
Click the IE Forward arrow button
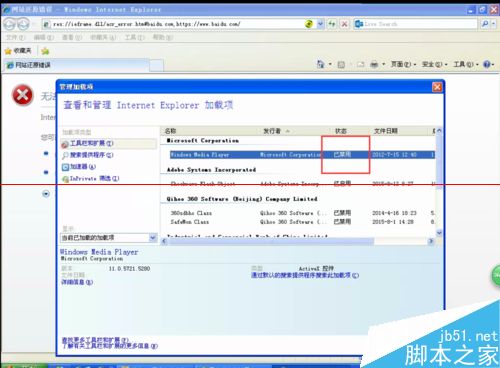[x=23, y=24]
